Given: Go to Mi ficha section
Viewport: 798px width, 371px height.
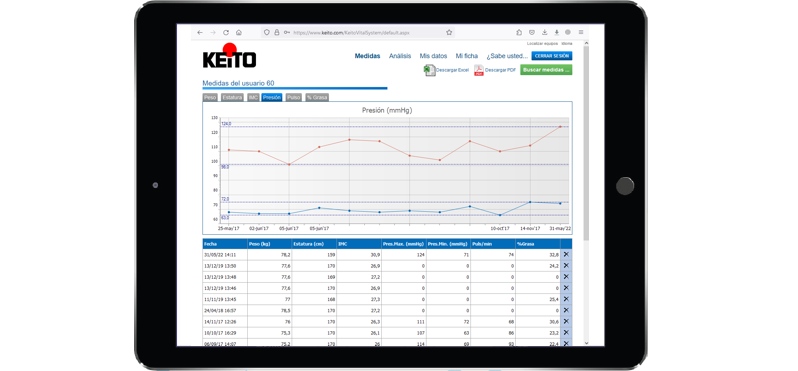Looking at the screenshot, I should coord(467,56).
